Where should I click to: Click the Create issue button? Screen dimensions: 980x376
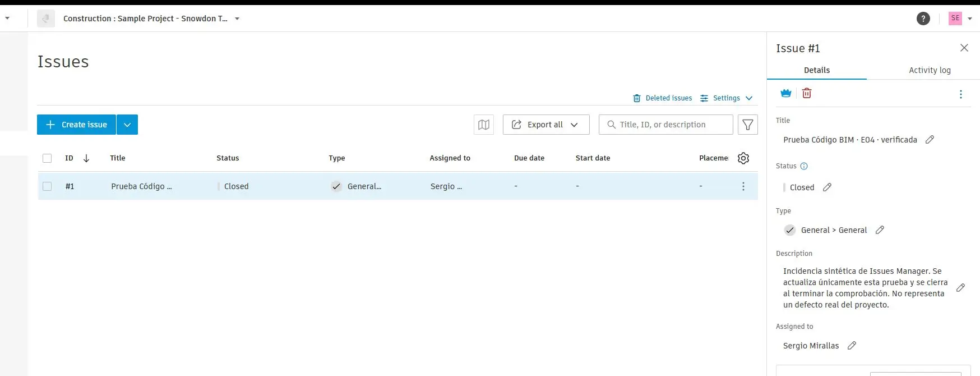(x=76, y=125)
